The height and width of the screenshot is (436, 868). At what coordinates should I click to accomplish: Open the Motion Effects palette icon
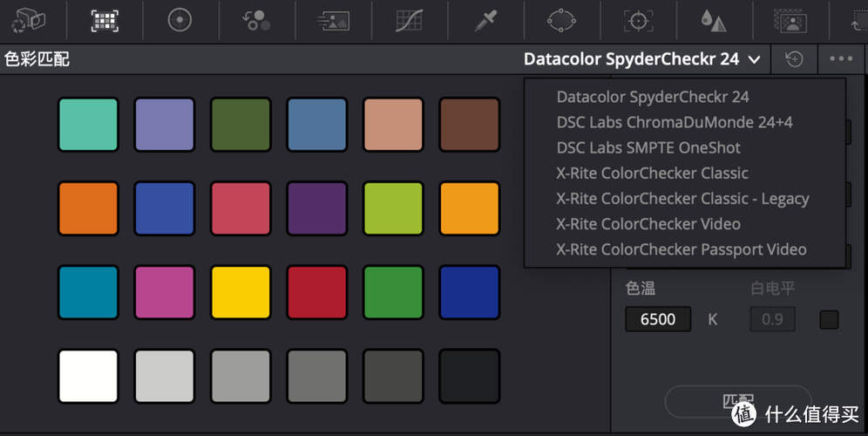[333, 21]
